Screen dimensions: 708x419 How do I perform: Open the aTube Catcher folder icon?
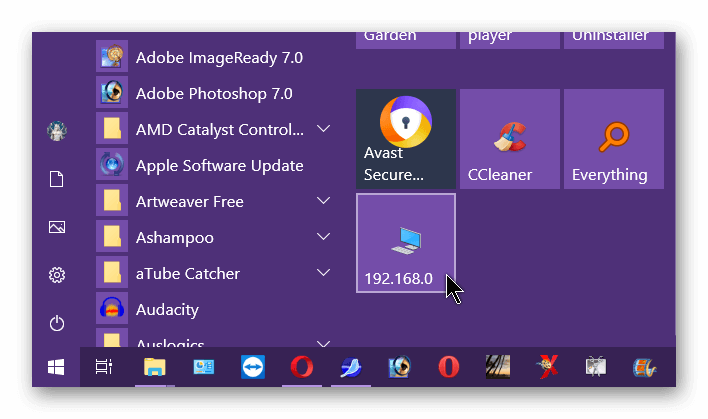(x=112, y=273)
